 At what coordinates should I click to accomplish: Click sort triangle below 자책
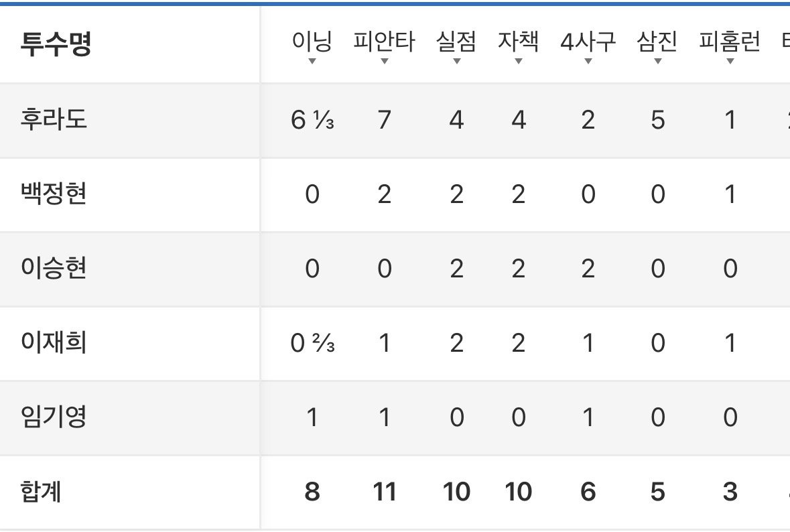click(519, 61)
